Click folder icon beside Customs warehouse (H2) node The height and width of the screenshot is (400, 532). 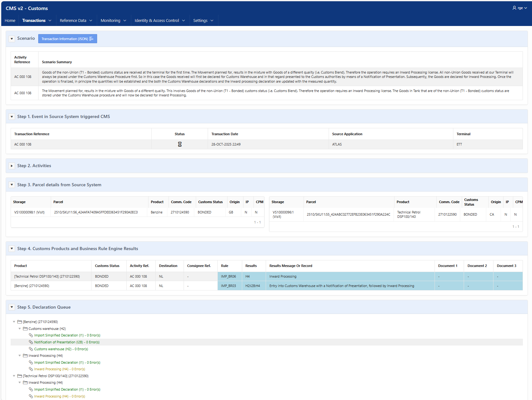point(25,329)
